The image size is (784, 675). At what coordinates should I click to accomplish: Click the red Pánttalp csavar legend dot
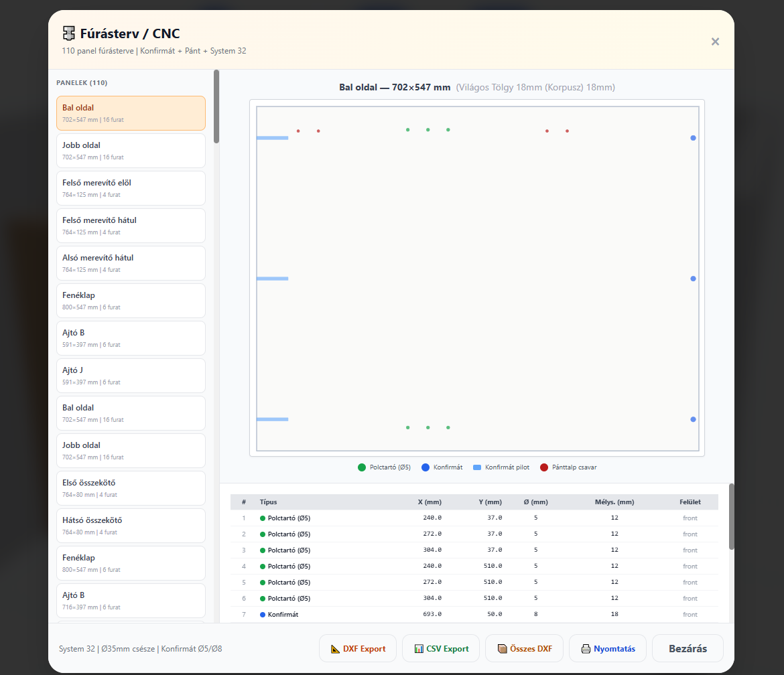pyautogui.click(x=544, y=467)
